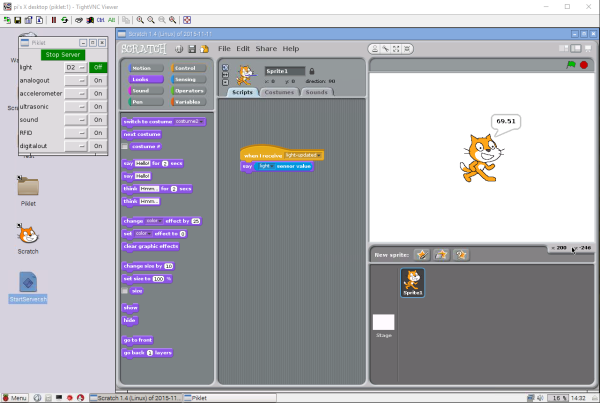Image resolution: width=600 pixels, height=403 pixels.
Task: Switch to the Costumes tab
Action: click(279, 92)
